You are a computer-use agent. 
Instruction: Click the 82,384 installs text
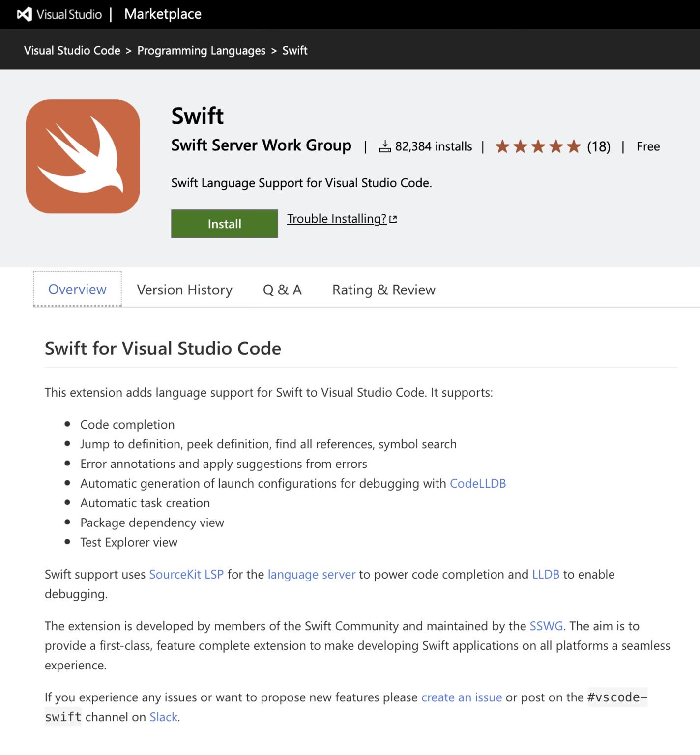434,146
